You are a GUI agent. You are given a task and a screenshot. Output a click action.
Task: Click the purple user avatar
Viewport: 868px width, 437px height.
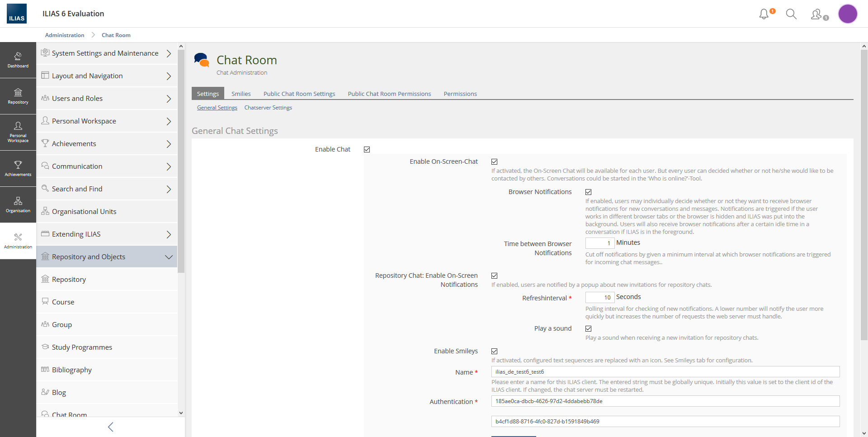pyautogui.click(x=848, y=14)
